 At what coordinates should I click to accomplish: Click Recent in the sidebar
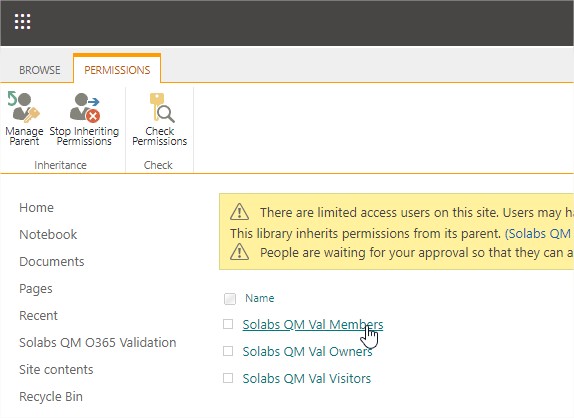(x=38, y=316)
